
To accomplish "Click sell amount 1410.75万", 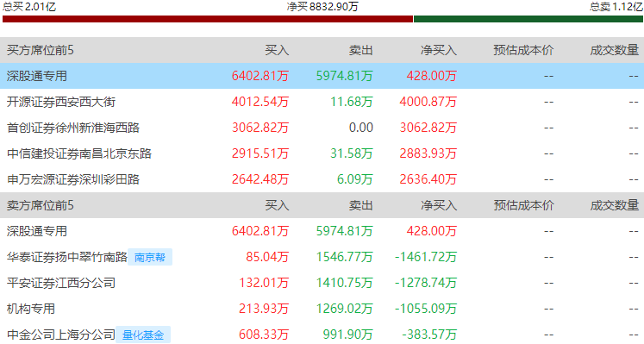I will (x=345, y=283).
